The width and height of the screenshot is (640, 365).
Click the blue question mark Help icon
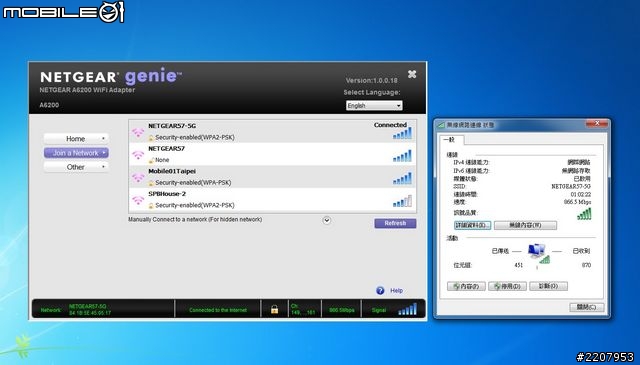[380, 290]
